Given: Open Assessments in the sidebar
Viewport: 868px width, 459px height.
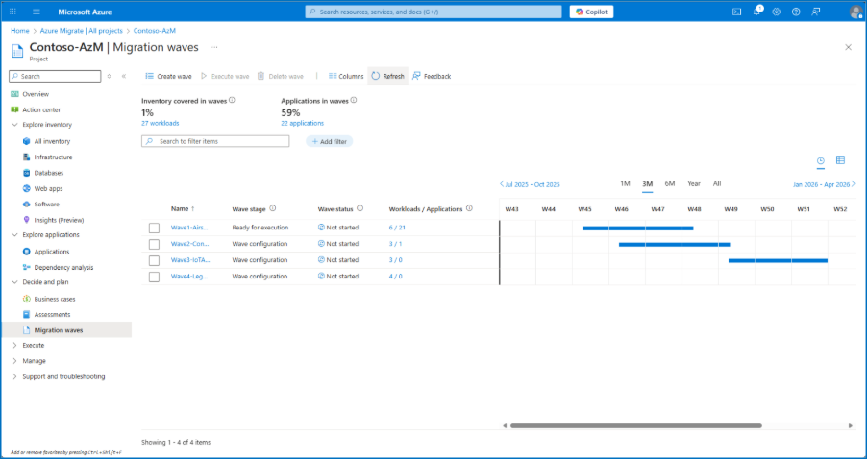Looking at the screenshot, I should point(52,315).
